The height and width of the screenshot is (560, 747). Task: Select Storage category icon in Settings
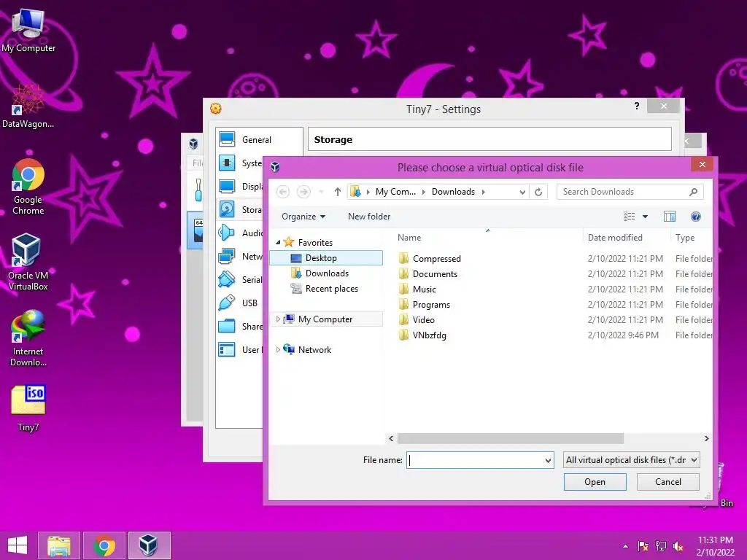point(227,209)
